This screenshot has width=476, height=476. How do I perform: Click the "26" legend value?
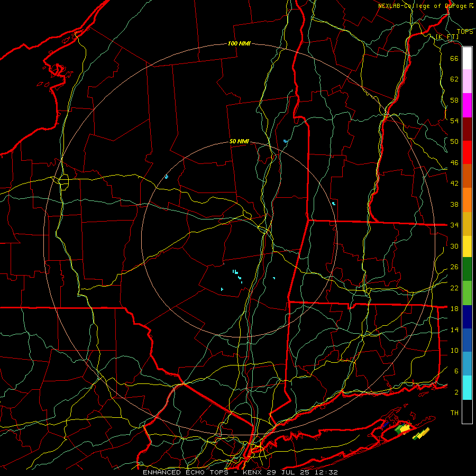[x=454, y=267]
